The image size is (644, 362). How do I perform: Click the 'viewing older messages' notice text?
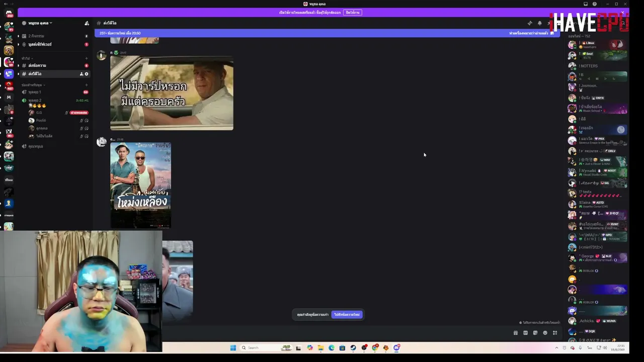point(312,315)
